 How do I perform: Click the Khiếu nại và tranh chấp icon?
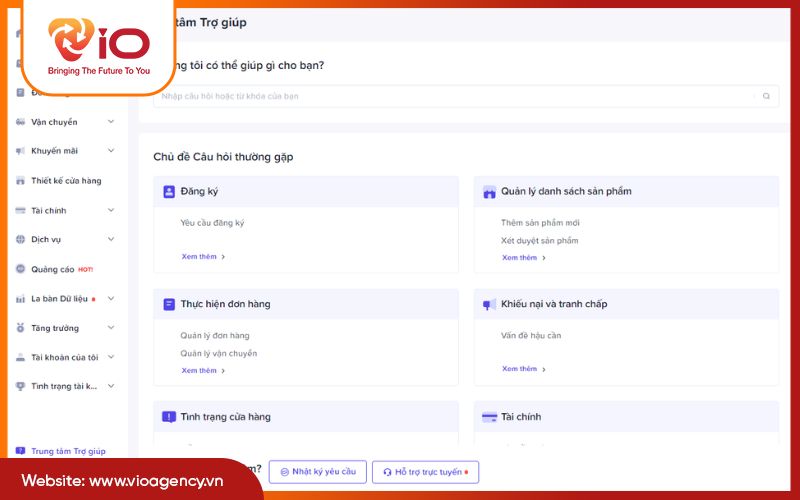pos(489,304)
